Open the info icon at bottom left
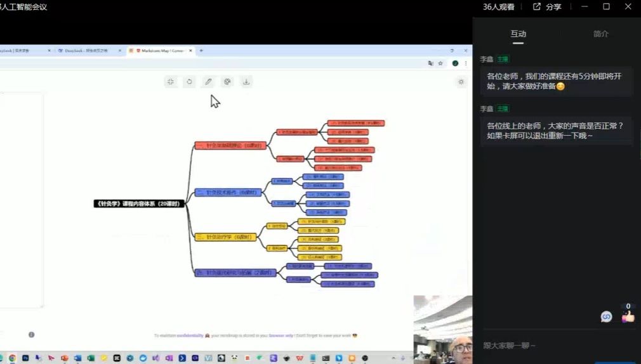 coord(31,335)
